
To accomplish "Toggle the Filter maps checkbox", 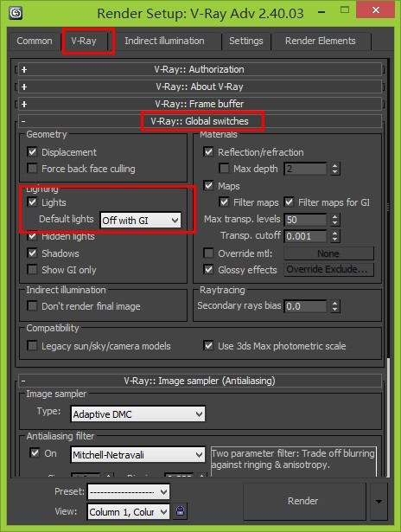I will pyautogui.click(x=224, y=202).
